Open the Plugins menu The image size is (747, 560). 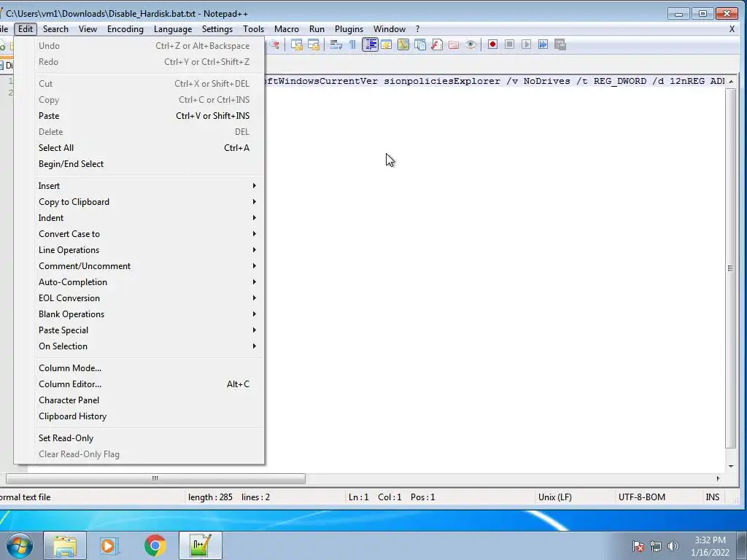point(349,29)
